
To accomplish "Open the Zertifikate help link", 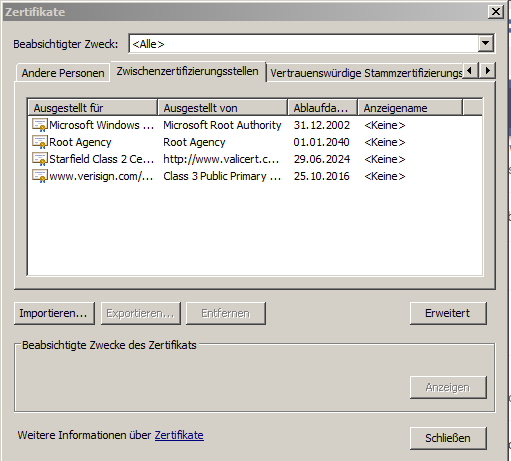I will [179, 435].
